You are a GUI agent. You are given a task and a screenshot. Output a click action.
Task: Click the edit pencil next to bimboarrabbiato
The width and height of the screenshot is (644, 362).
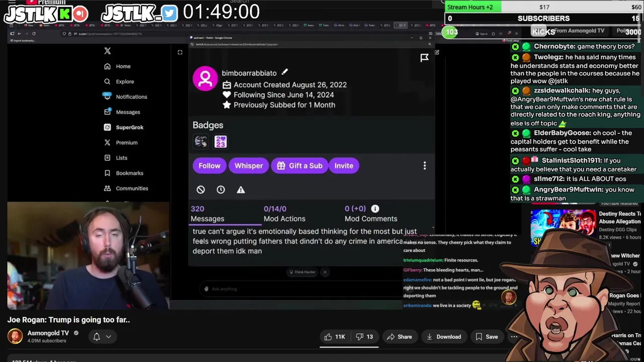[x=284, y=72]
